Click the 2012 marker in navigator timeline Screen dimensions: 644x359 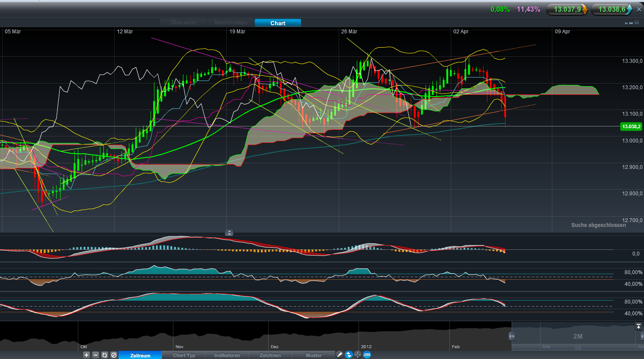pyautogui.click(x=366, y=347)
